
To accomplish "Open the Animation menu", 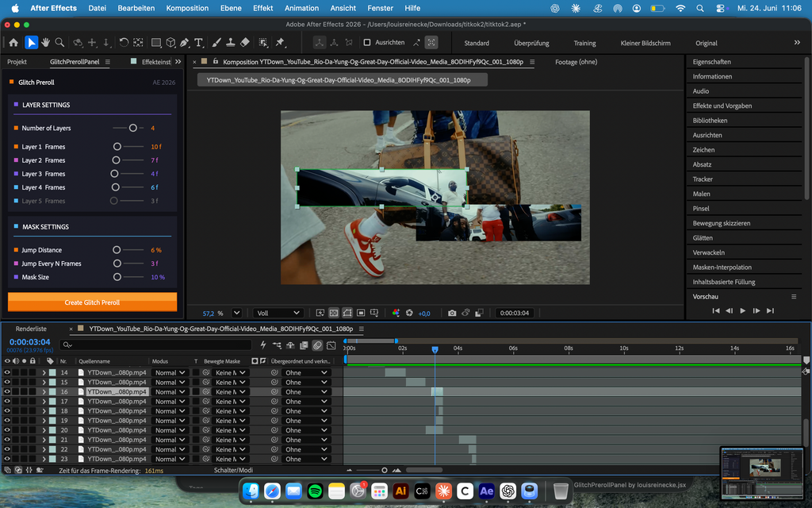I will coord(301,8).
